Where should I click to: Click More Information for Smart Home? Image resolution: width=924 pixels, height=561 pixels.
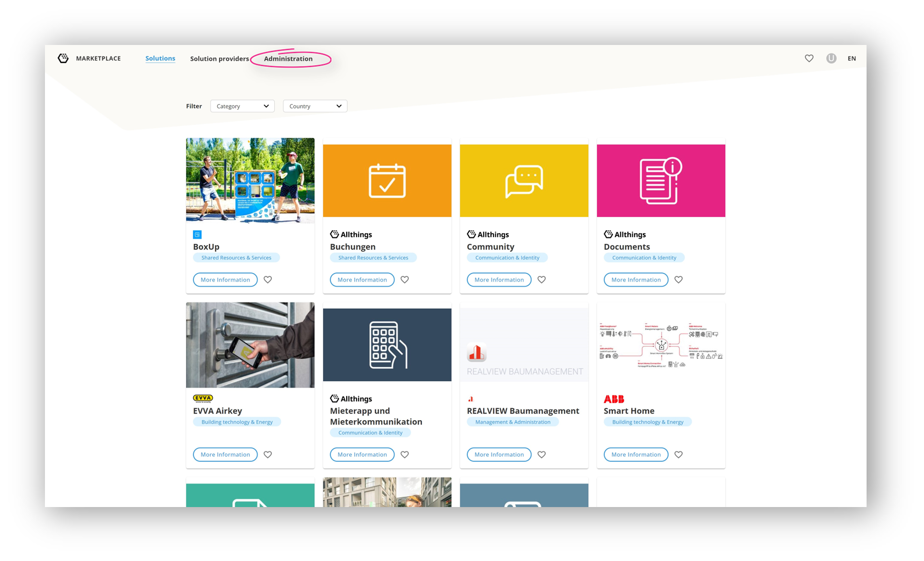point(636,455)
